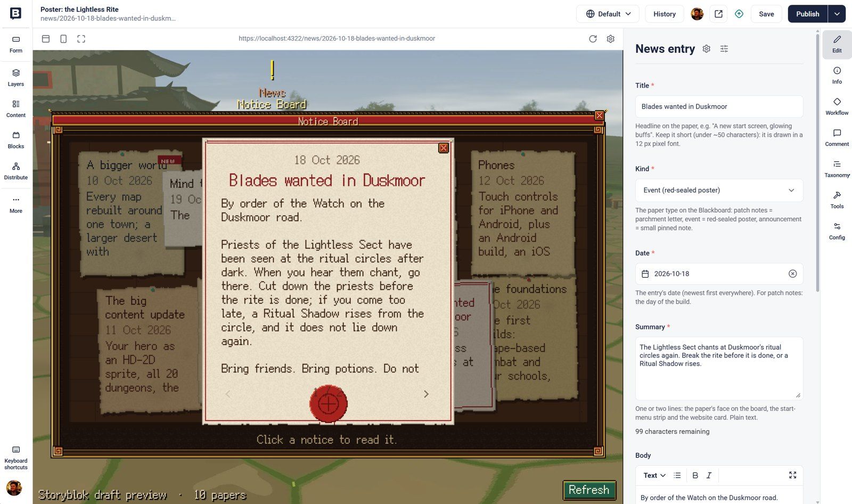Open the entry in a new window

pos(718,14)
